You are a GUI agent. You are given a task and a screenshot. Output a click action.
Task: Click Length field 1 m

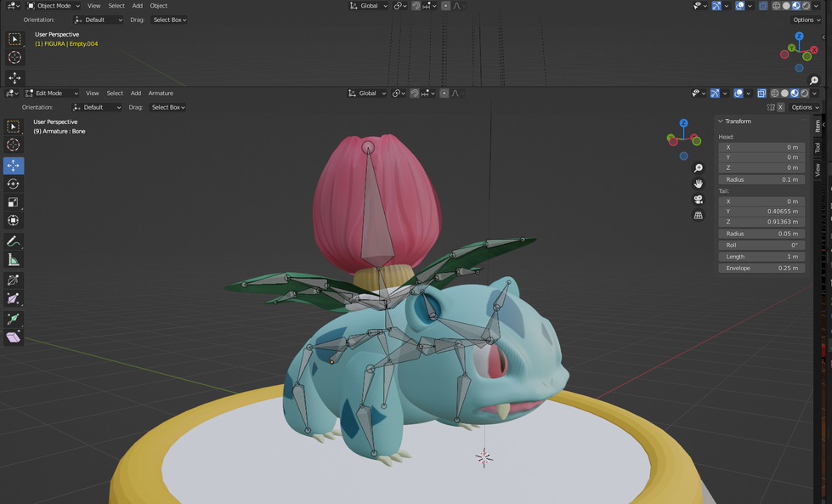coord(761,257)
